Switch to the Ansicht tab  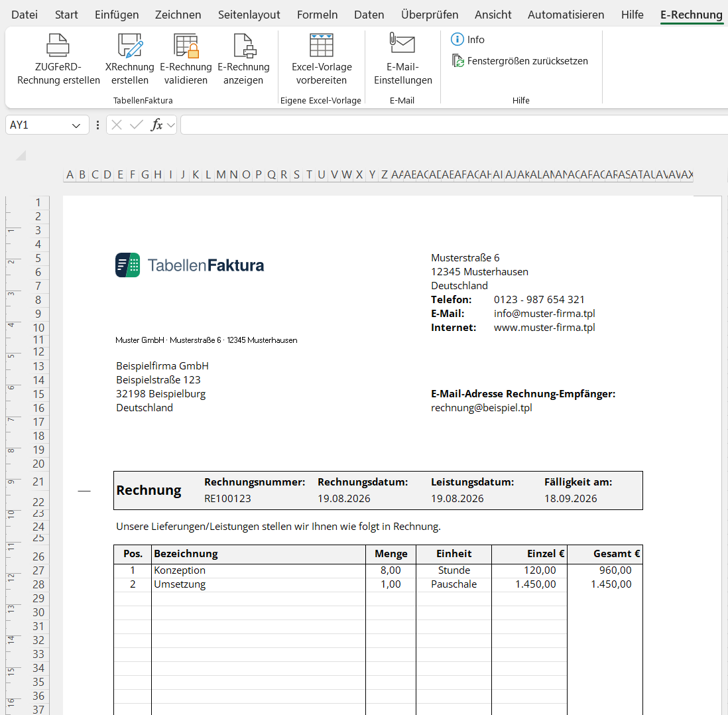(493, 15)
